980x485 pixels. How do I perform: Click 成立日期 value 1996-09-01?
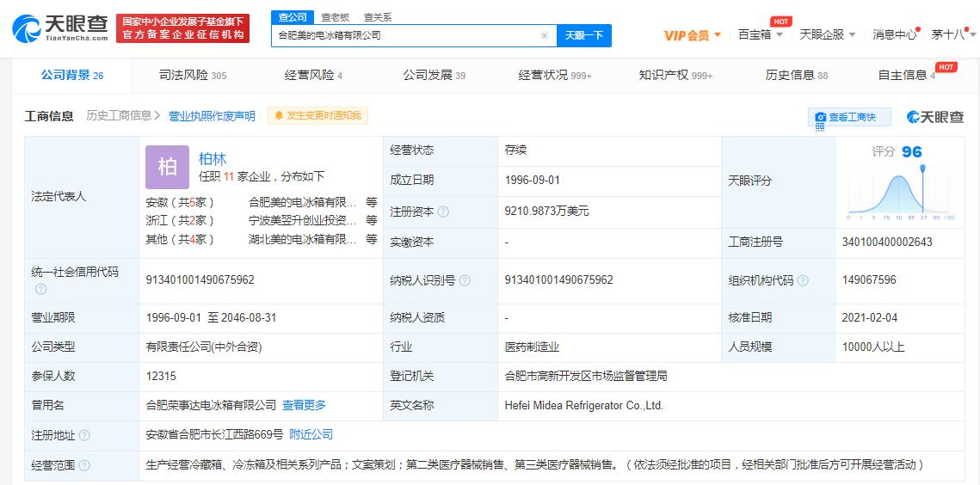click(533, 181)
